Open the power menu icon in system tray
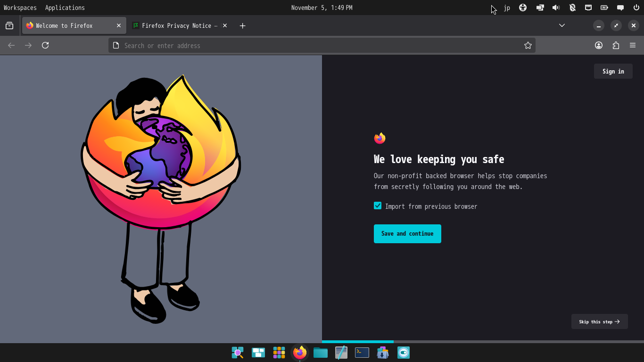Screen dimensions: 644x362 (636, 8)
